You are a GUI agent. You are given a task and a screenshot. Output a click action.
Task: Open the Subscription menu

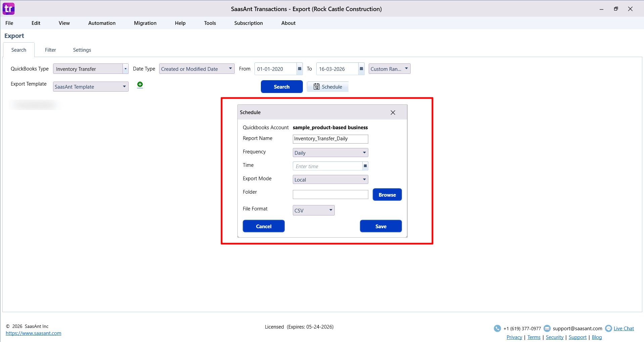(x=248, y=23)
